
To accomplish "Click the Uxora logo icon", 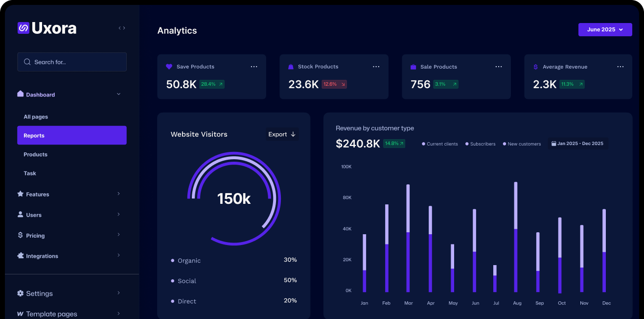I will click(23, 28).
